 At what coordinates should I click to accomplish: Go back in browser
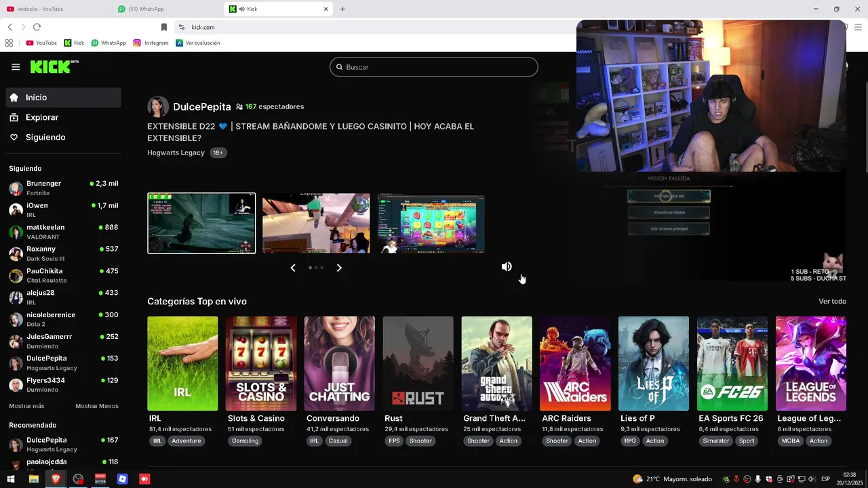point(9,27)
